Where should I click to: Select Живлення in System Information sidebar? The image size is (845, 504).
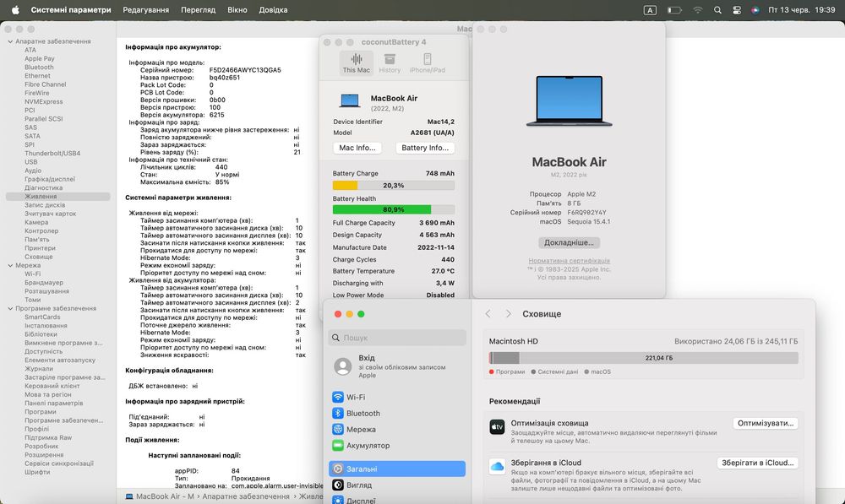pos(57,197)
